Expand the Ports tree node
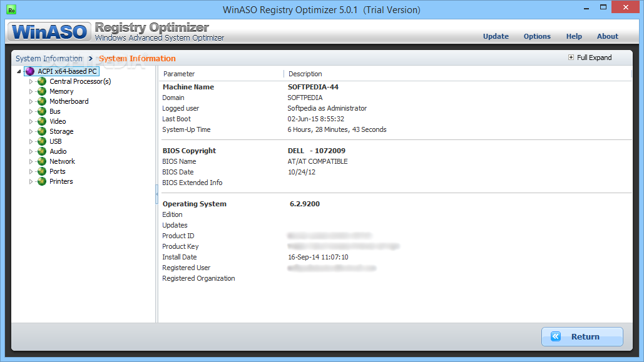The width and height of the screenshot is (644, 362). (31, 171)
